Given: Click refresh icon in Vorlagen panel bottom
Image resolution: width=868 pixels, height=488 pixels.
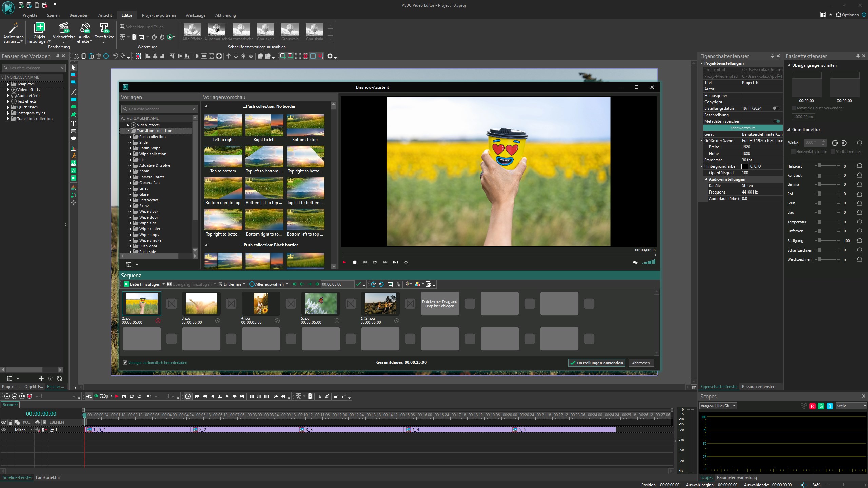Looking at the screenshot, I should [x=60, y=378].
